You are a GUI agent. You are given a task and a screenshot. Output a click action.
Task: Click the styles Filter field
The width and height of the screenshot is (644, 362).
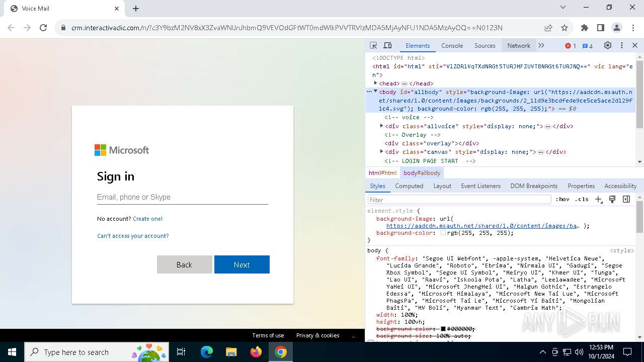[x=459, y=200]
